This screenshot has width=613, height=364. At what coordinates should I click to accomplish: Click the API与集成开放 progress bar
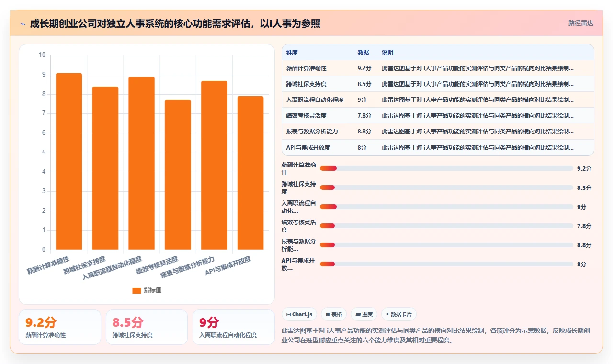(x=446, y=264)
